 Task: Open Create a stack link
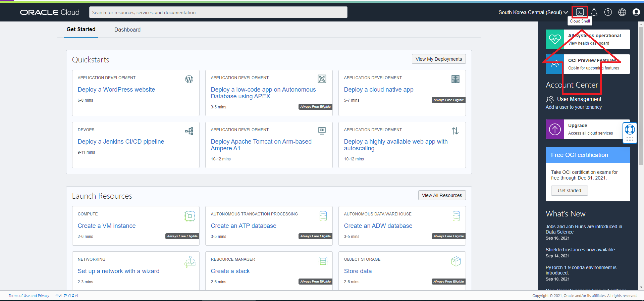tap(230, 271)
